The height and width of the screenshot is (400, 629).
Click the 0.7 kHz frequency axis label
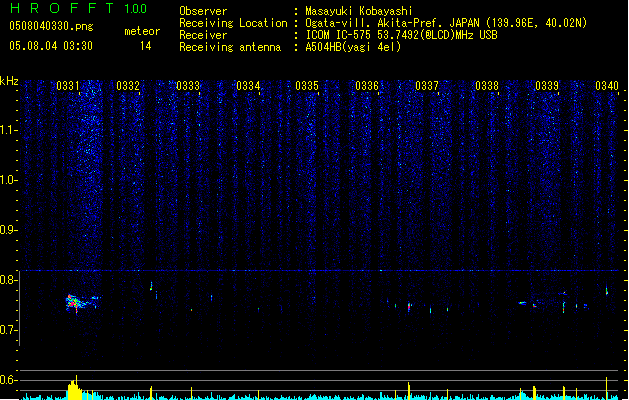[x=9, y=330]
